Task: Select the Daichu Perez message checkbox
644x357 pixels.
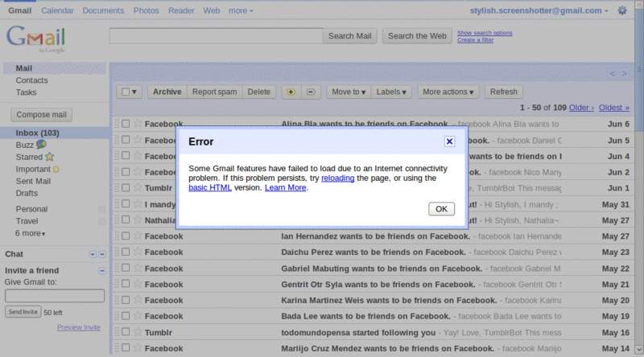Action: click(126, 252)
